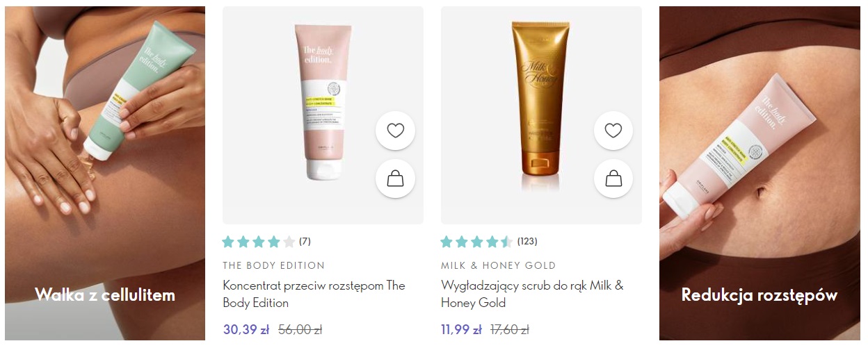Viewport: 868px width, 348px height.
Task: View the 7 reviews count
Action: (x=305, y=242)
